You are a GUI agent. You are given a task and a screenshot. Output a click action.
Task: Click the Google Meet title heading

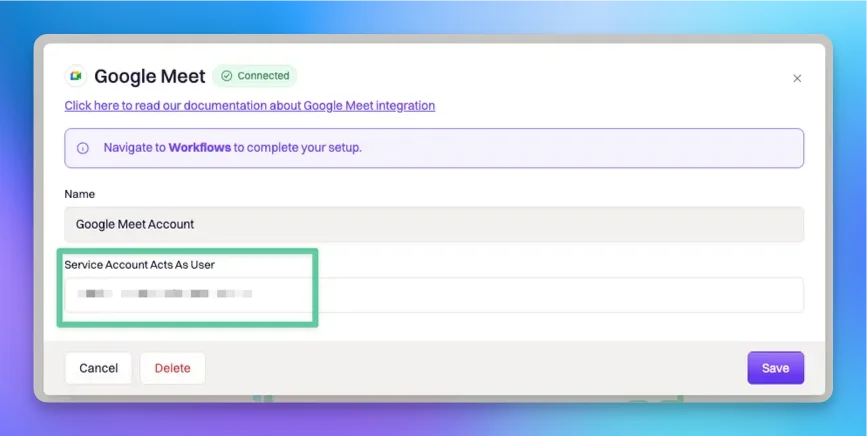(150, 76)
